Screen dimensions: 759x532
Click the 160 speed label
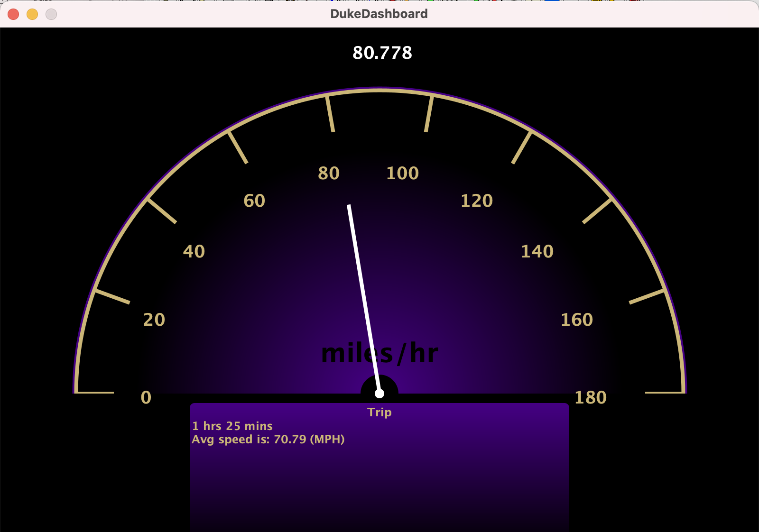[x=577, y=320]
